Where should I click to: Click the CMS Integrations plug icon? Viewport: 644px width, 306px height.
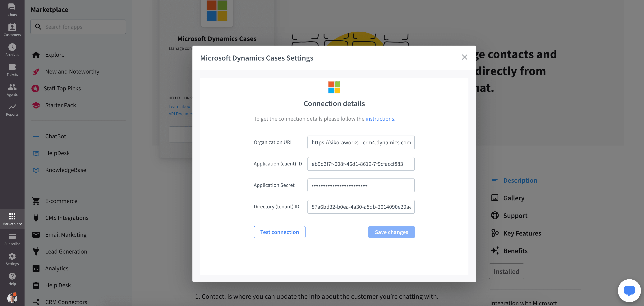[36, 218]
